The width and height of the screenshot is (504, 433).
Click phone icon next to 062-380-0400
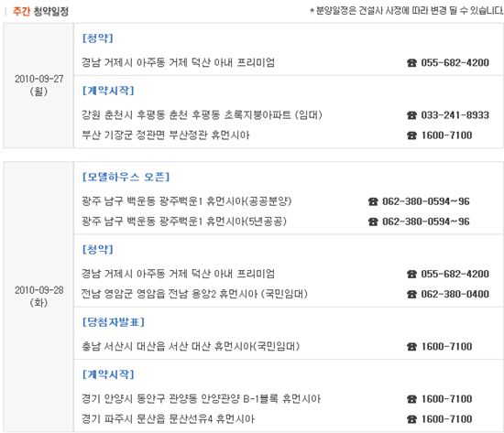411,294
